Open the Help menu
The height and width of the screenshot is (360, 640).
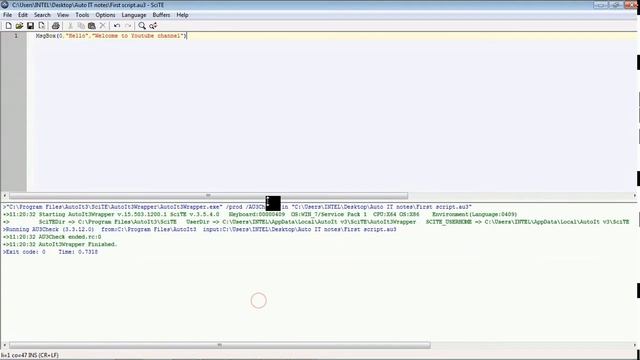pyautogui.click(x=182, y=15)
